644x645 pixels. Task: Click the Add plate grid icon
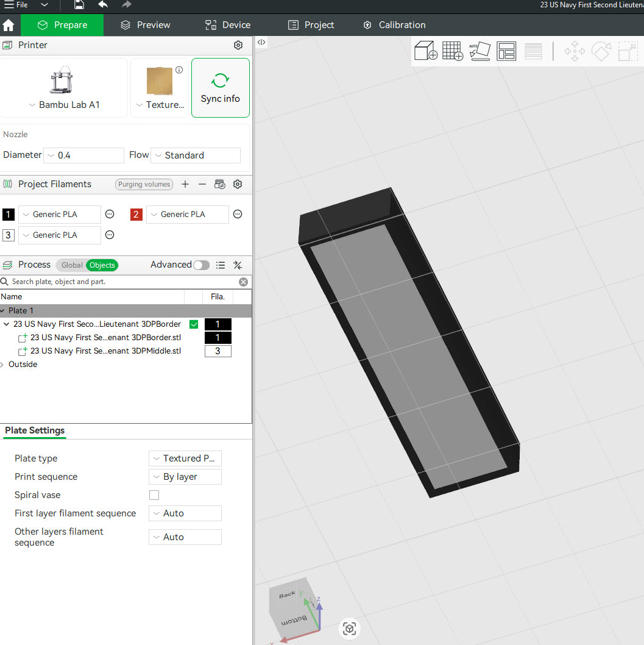(x=452, y=51)
